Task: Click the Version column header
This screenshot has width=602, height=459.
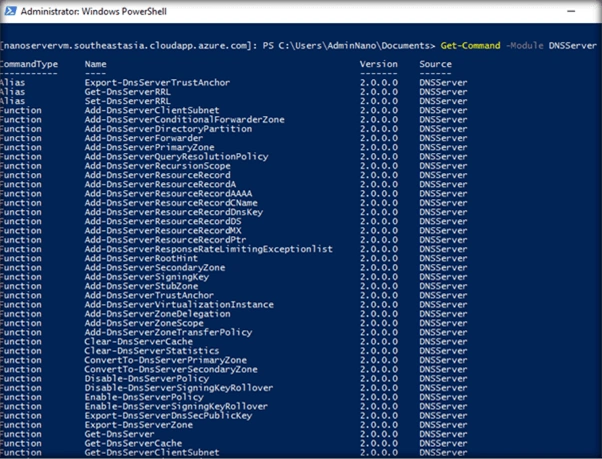Action: [x=379, y=64]
